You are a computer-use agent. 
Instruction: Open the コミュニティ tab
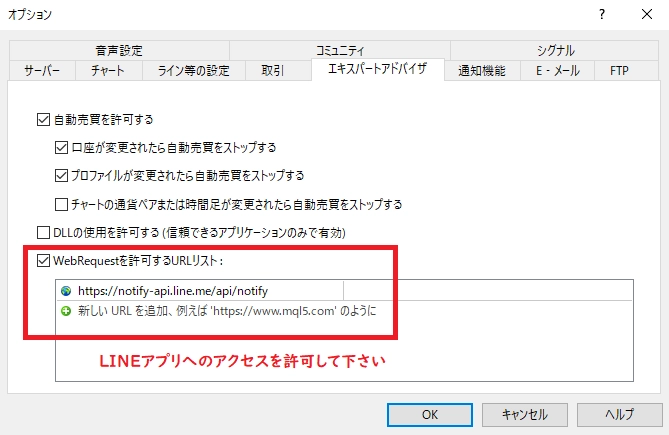click(x=340, y=50)
